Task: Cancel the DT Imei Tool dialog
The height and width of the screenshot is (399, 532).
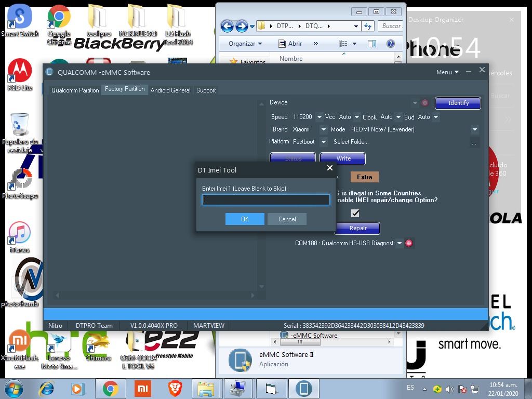Action: pyautogui.click(x=287, y=219)
